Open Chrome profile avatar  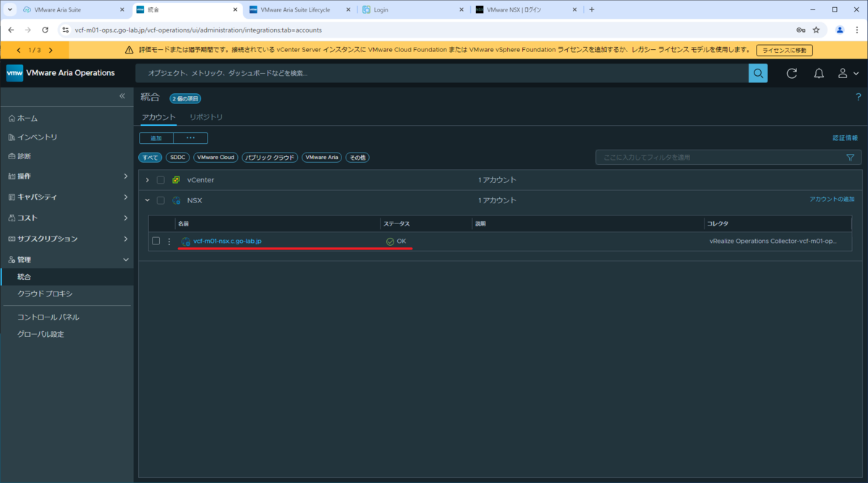840,30
